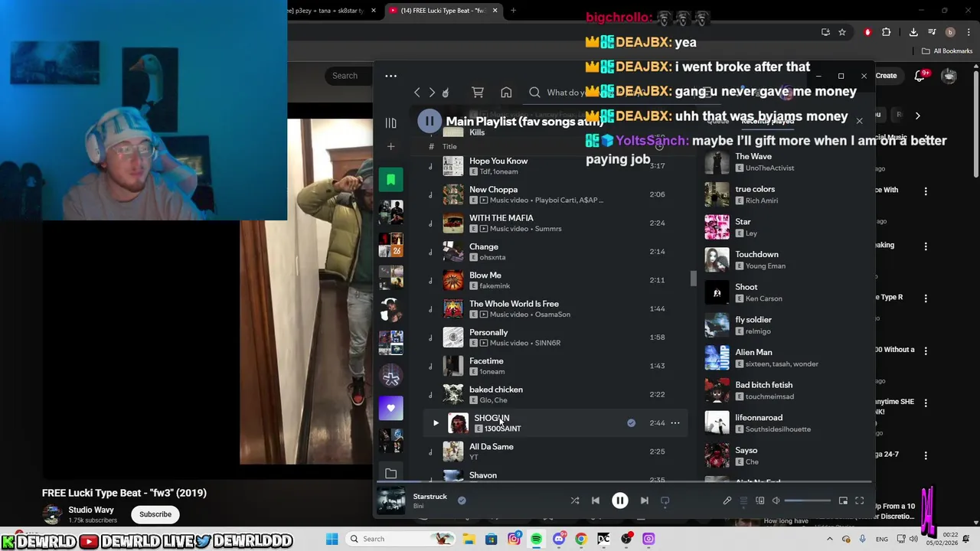Subscribe to Studio Wavy on YouTube
The height and width of the screenshot is (551, 980).
coord(155,514)
